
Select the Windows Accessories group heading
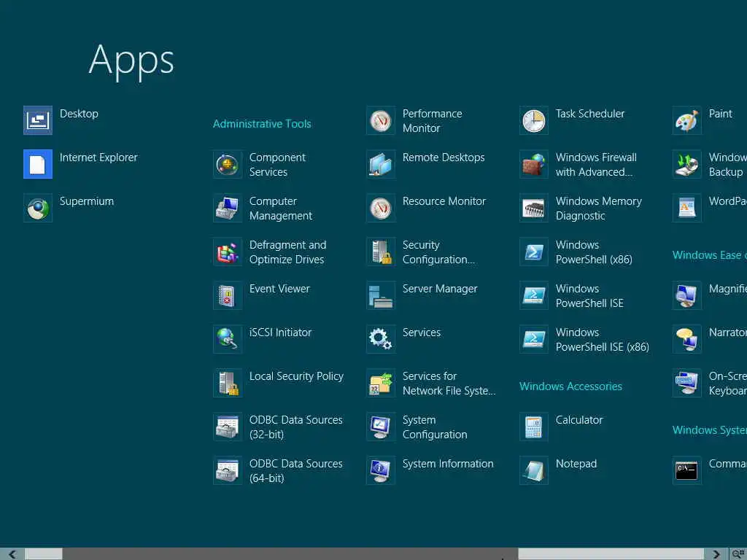point(570,386)
